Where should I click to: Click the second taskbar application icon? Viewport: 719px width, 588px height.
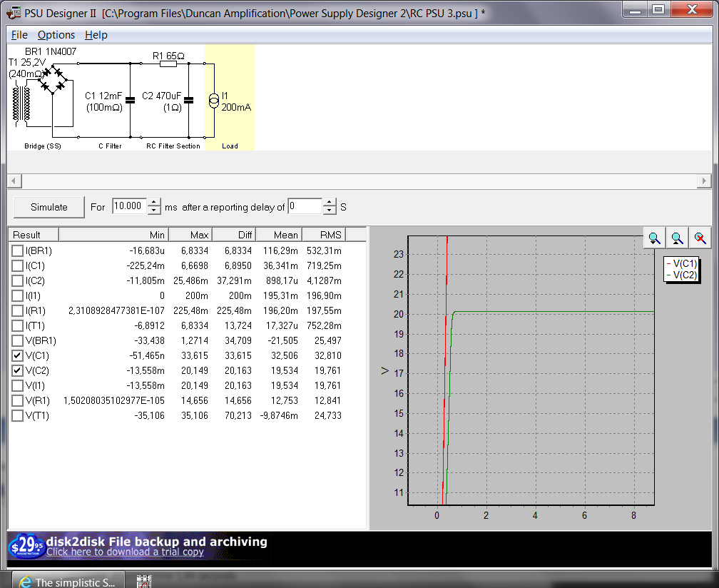pyautogui.click(x=144, y=582)
